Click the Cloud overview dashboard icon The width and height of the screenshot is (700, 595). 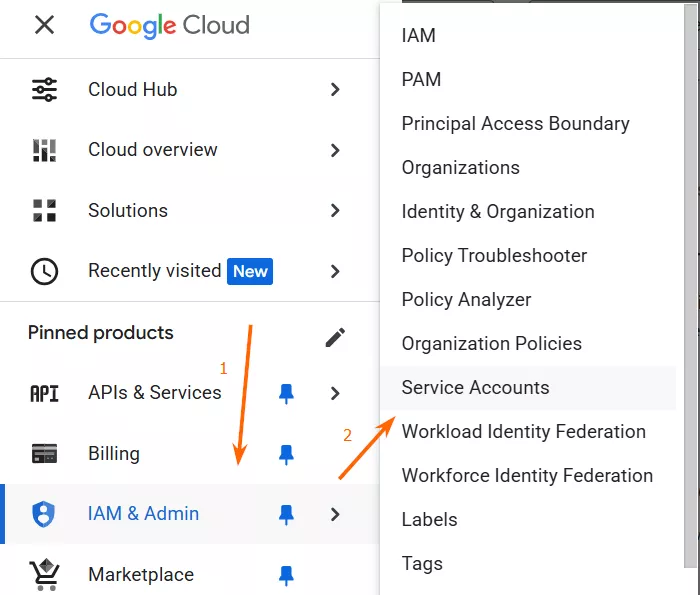click(44, 151)
